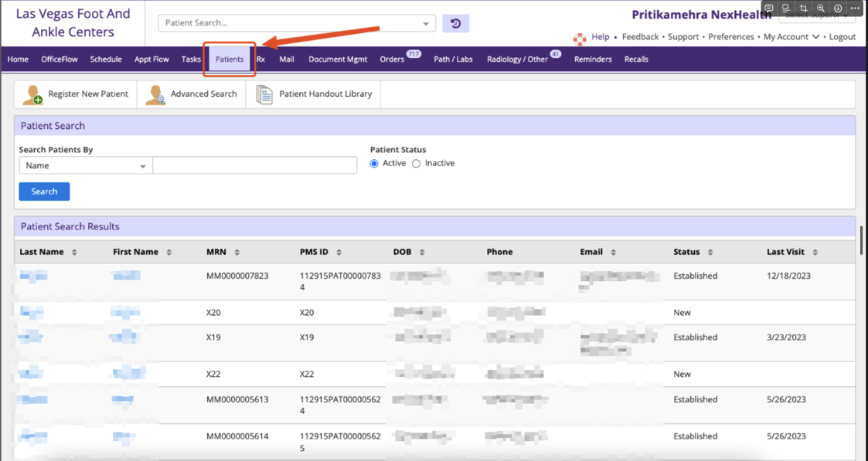This screenshot has height=461, width=868.
Task: Switch to the Schedule tab
Action: click(106, 59)
